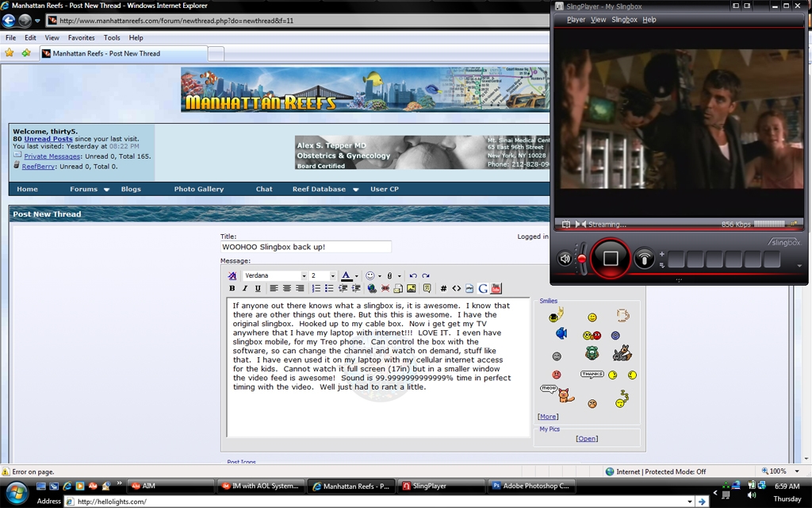
Task: Open the Tools menu in Internet Explorer
Action: pos(112,38)
